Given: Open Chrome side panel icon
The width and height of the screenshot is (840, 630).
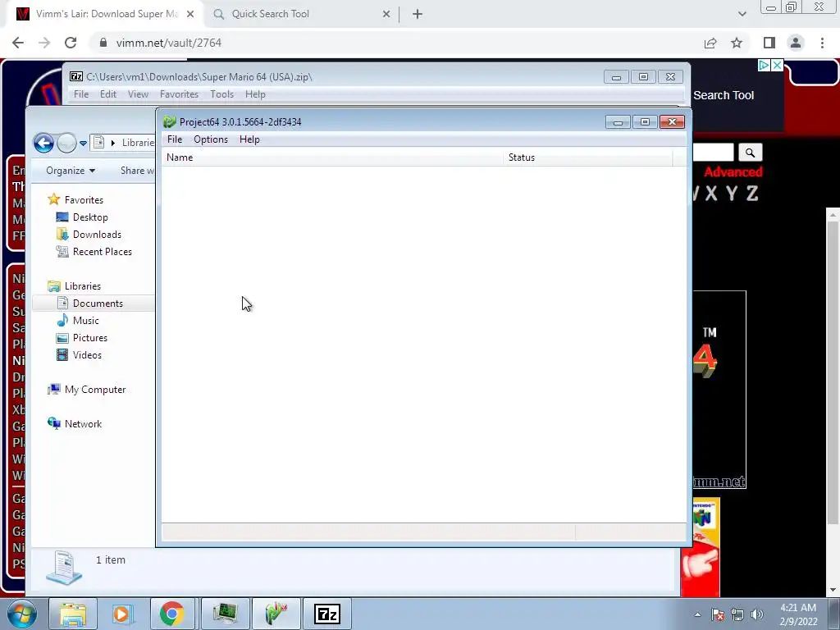Looking at the screenshot, I should pos(769,43).
